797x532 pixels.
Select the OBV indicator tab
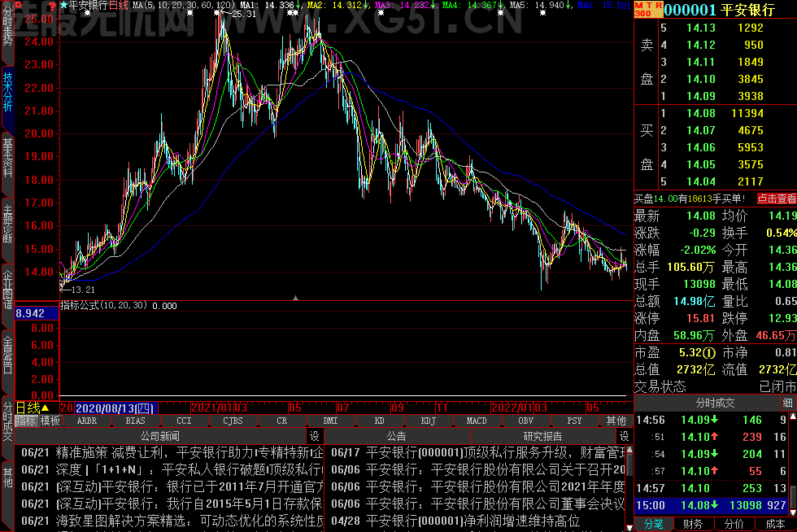526,421
